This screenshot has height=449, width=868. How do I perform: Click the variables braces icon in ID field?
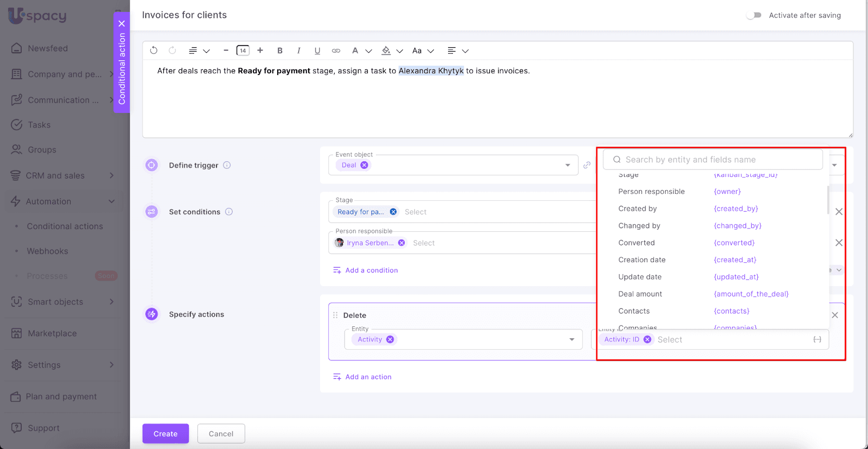(x=817, y=339)
